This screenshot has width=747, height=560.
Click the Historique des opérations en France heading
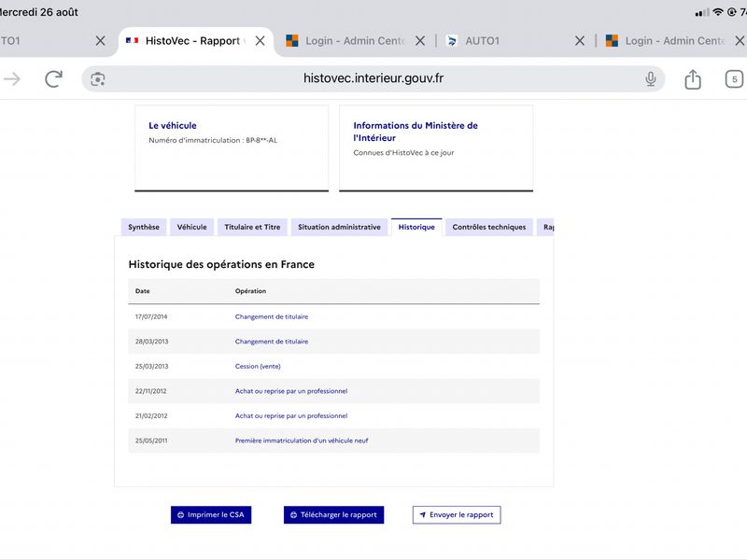pos(221,264)
